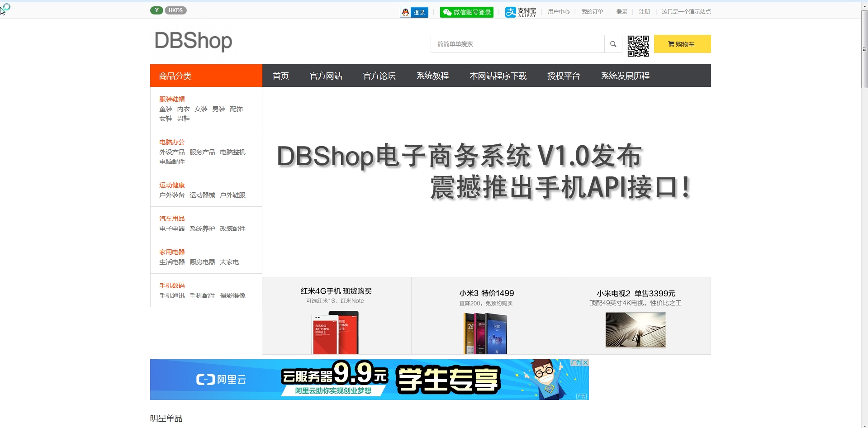
Task: Open 官方网站 in navigation bar
Action: [326, 76]
